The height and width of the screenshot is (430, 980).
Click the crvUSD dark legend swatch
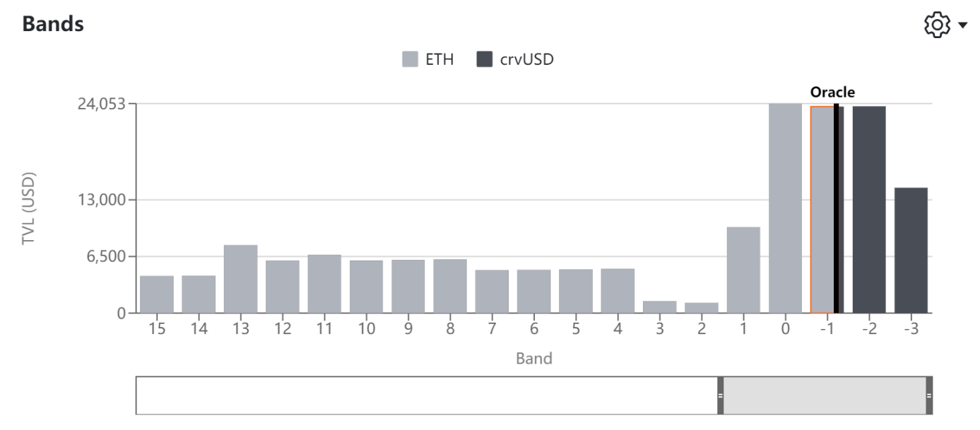tap(485, 59)
